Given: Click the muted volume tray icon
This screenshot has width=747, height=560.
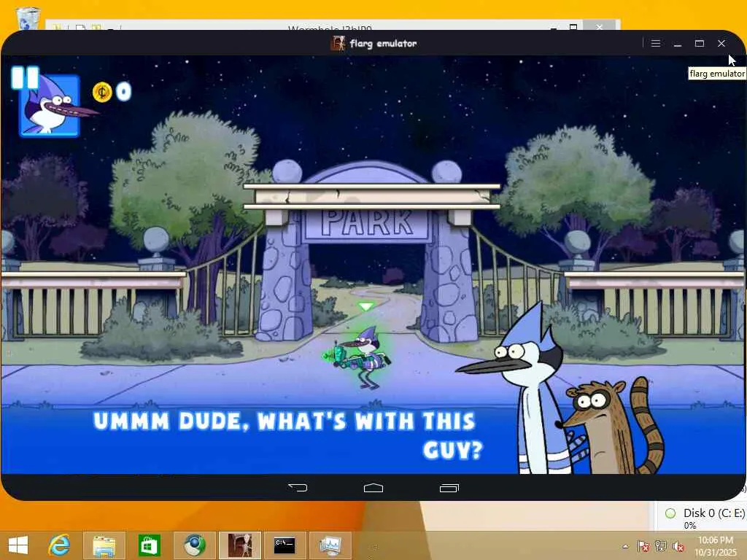Looking at the screenshot, I should tap(678, 546).
